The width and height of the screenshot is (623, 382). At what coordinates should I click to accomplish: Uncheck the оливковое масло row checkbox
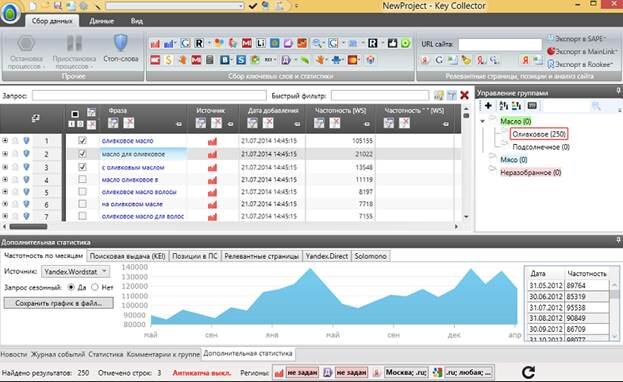pos(82,140)
